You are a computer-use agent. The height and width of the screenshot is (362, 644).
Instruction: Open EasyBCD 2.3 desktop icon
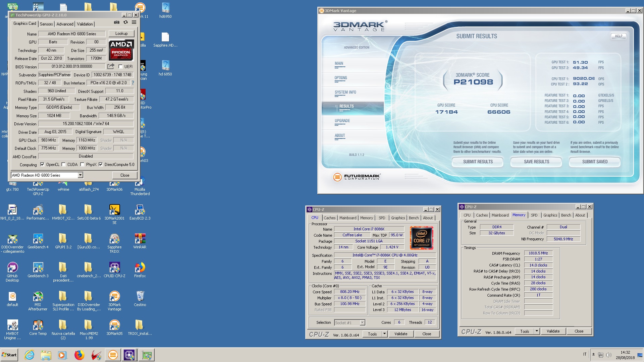140,212
